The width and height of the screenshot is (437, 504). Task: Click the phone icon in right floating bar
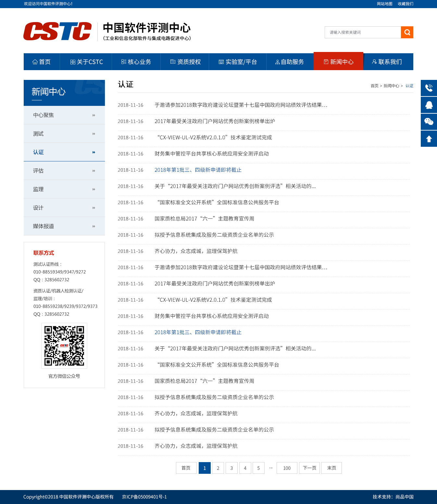tap(429, 88)
